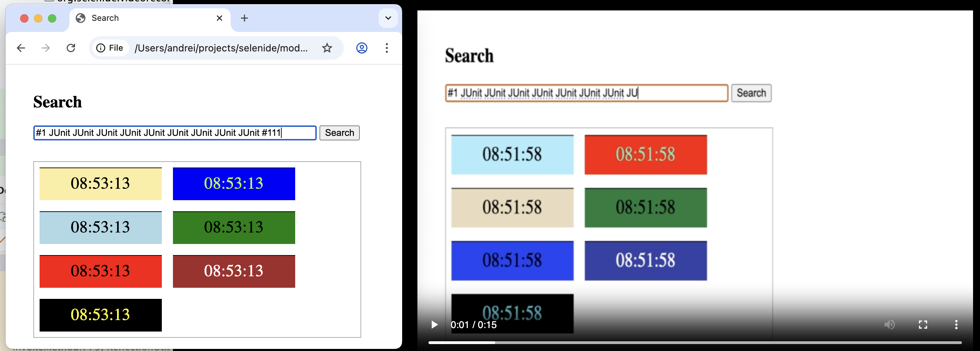Expand the tab search dropdown arrow
The height and width of the screenshot is (351, 980).
(x=388, y=18)
